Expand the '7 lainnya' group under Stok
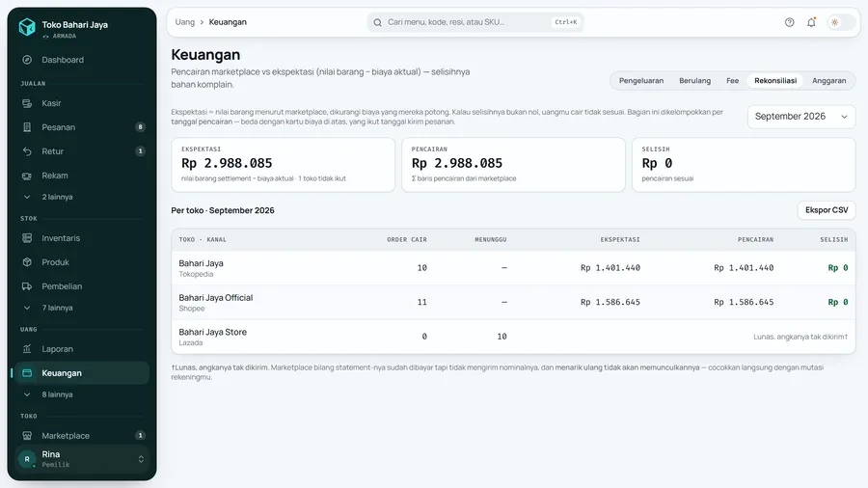The image size is (868, 488). [82, 308]
